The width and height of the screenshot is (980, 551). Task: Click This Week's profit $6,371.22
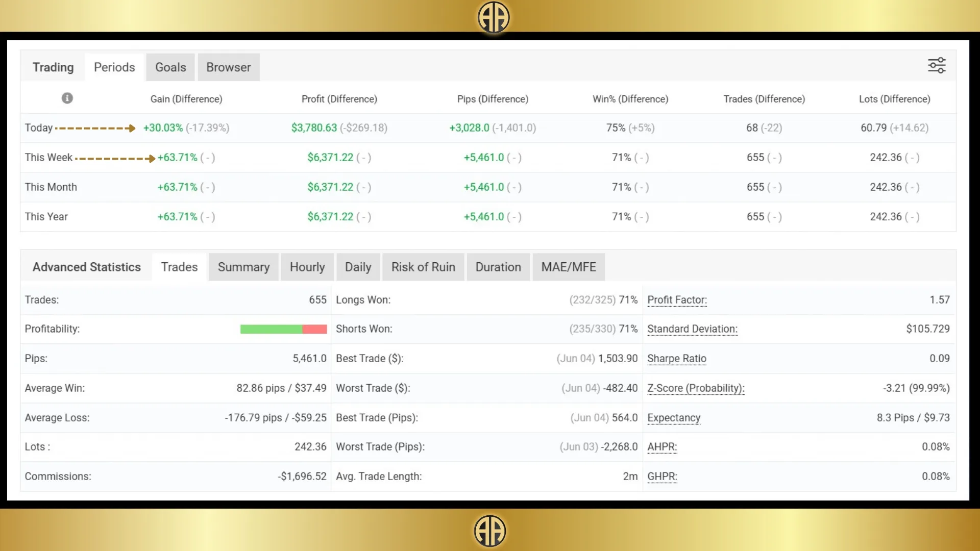[x=330, y=158]
